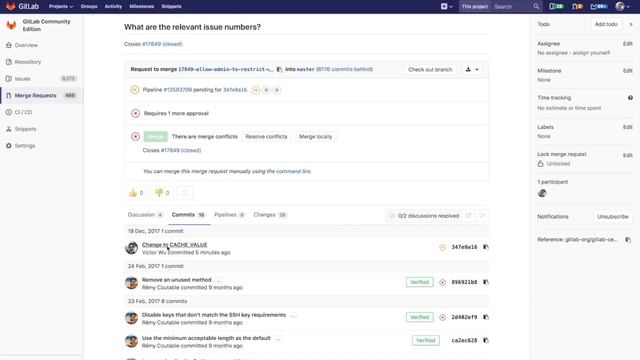Open the Issues counter icon in navbar
The image size is (640, 360).
[556, 6]
